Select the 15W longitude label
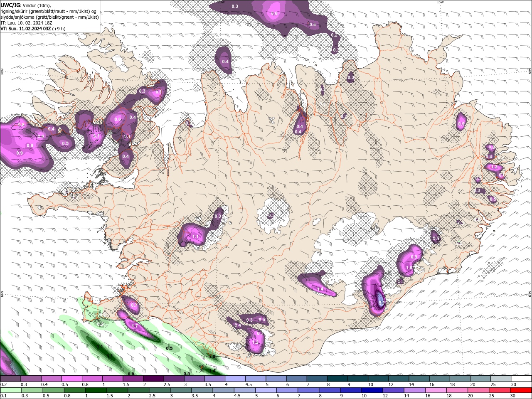 click(440, 2)
